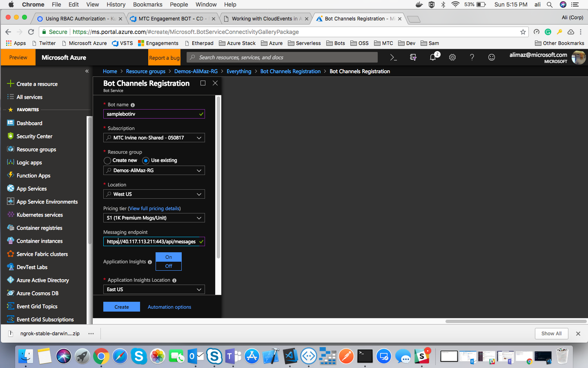Turn Application Insights Off

(169, 266)
